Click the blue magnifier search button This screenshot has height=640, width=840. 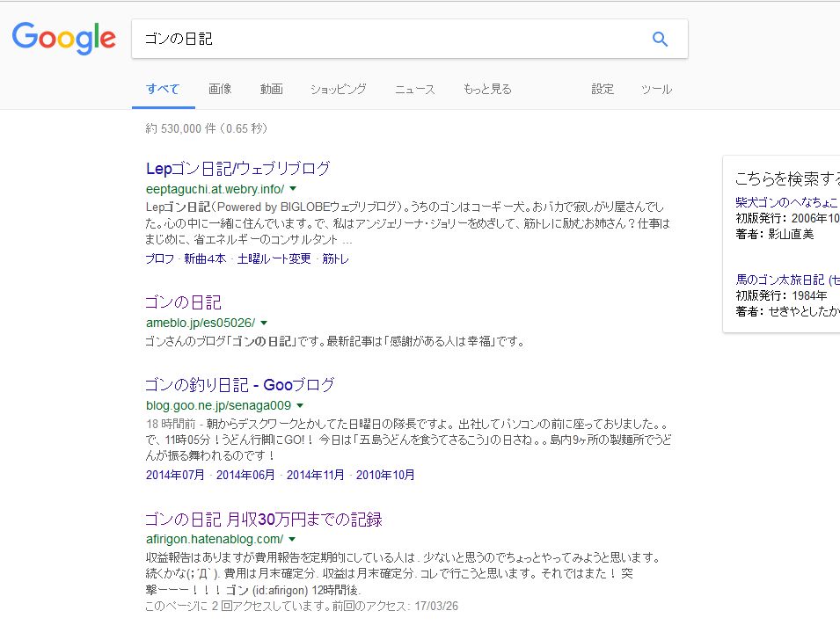point(660,39)
